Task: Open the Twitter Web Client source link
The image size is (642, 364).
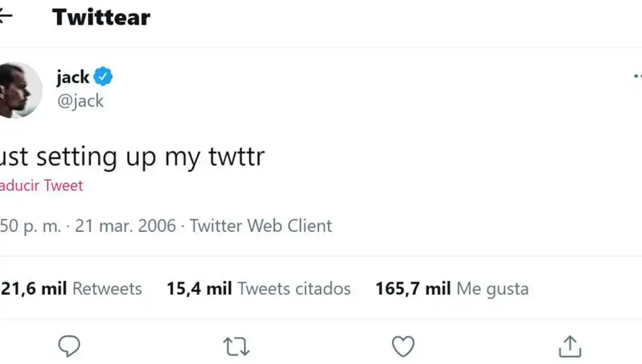Action: coord(261,226)
